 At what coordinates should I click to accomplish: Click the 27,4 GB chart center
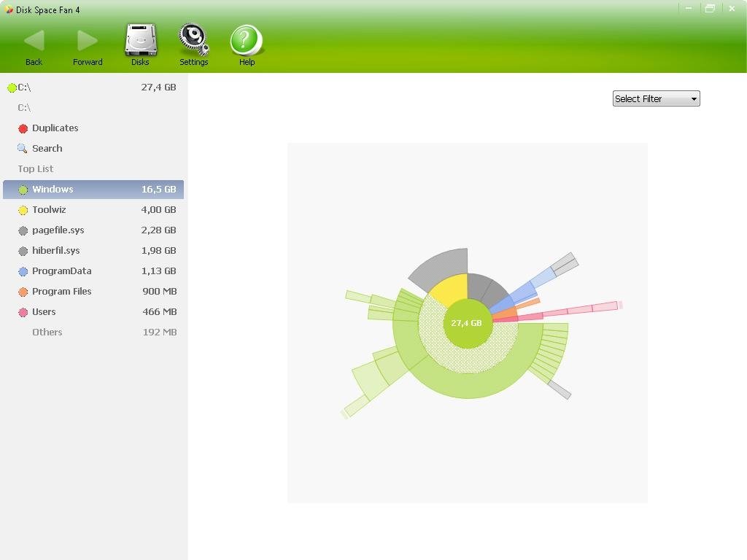coord(467,323)
